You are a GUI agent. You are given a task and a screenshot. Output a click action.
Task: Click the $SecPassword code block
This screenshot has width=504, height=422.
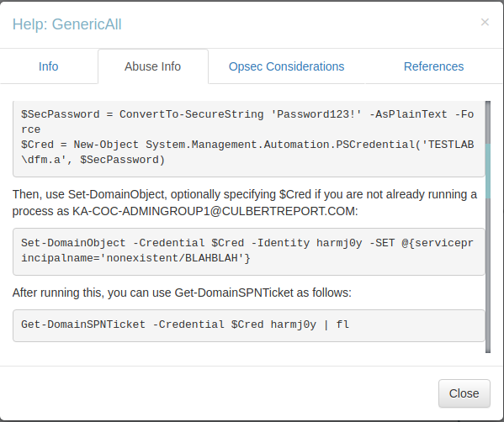tap(248, 139)
